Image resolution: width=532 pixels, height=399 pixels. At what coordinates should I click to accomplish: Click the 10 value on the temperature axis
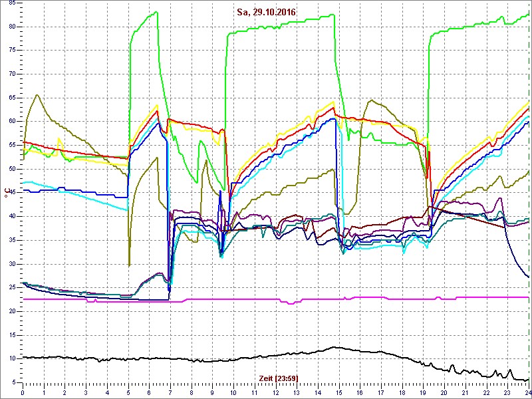13,358
